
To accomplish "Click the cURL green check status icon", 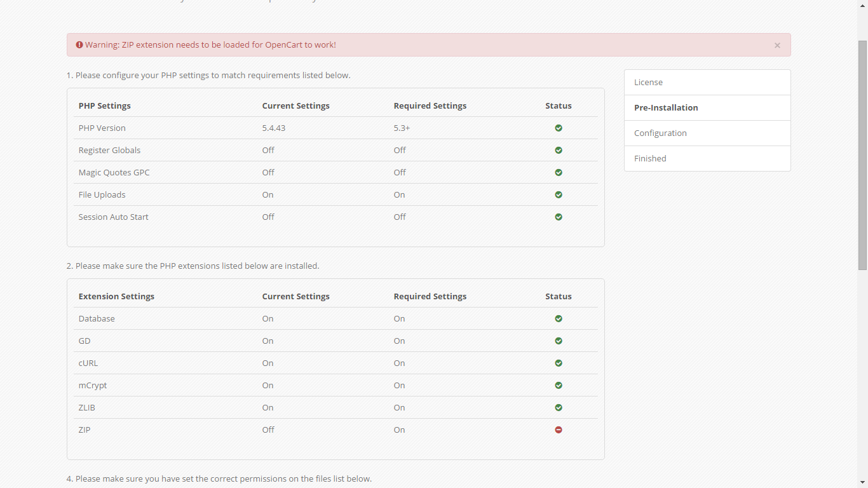I will tap(559, 363).
